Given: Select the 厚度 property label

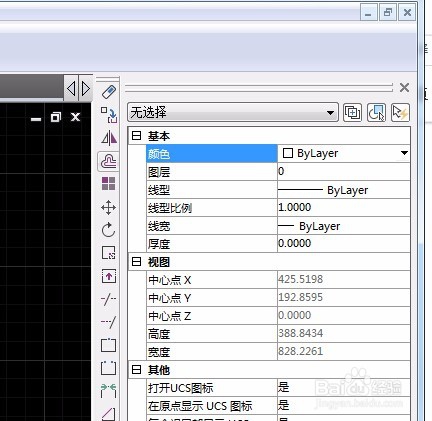Looking at the screenshot, I should [159, 244].
